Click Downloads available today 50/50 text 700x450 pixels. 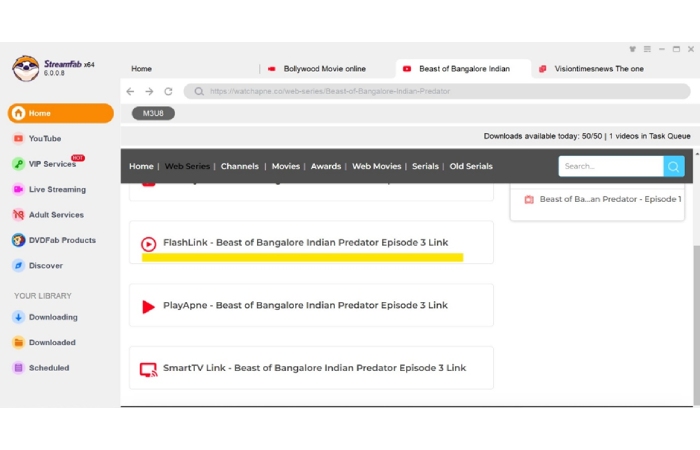[x=543, y=136]
